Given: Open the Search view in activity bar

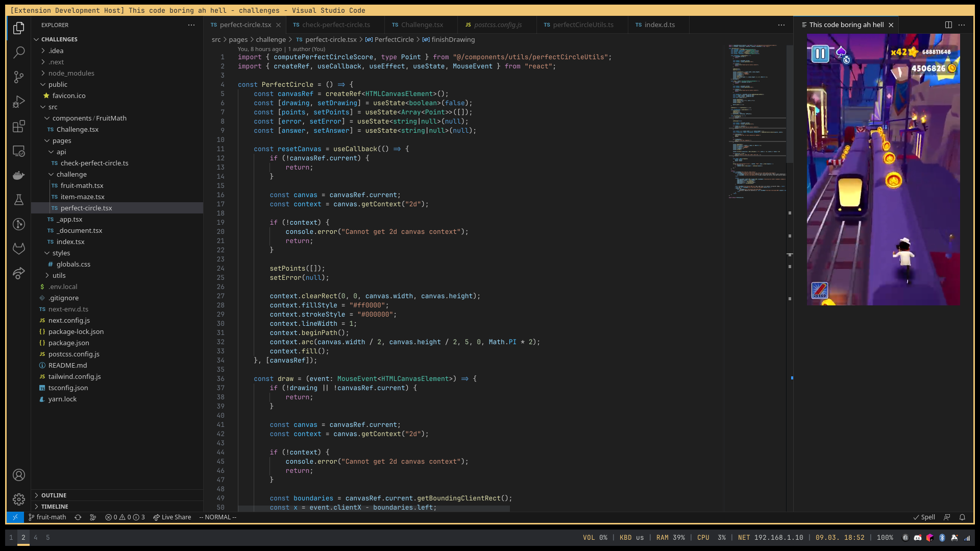Looking at the screenshot, I should click(19, 52).
